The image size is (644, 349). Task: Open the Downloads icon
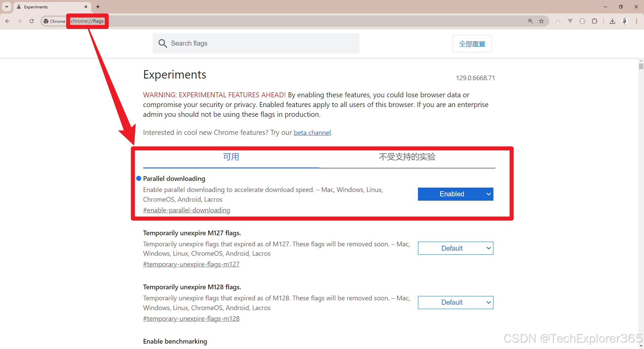pyautogui.click(x=612, y=21)
